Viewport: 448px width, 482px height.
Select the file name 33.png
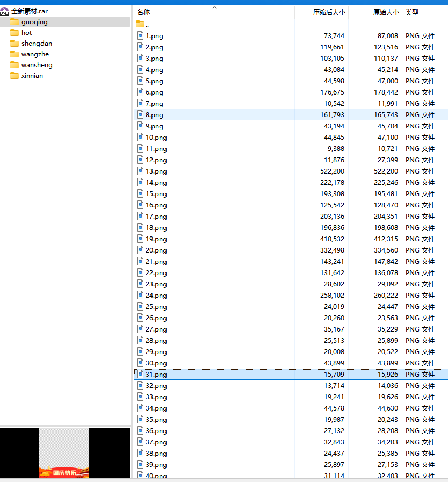click(156, 397)
